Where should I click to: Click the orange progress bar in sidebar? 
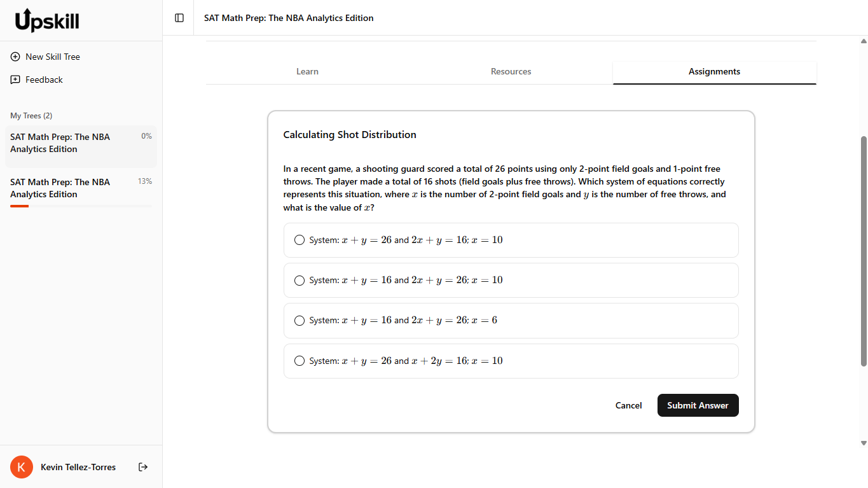pyautogui.click(x=20, y=206)
